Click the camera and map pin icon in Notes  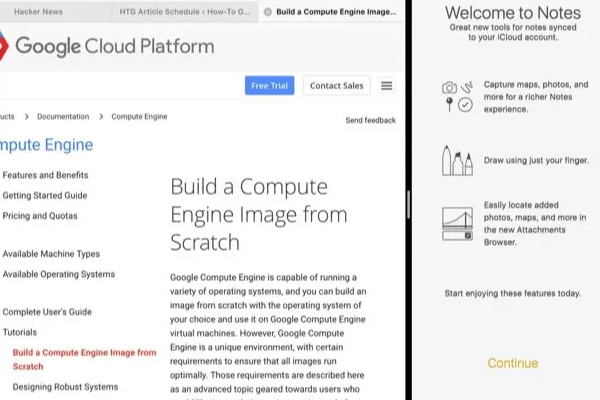click(457, 96)
